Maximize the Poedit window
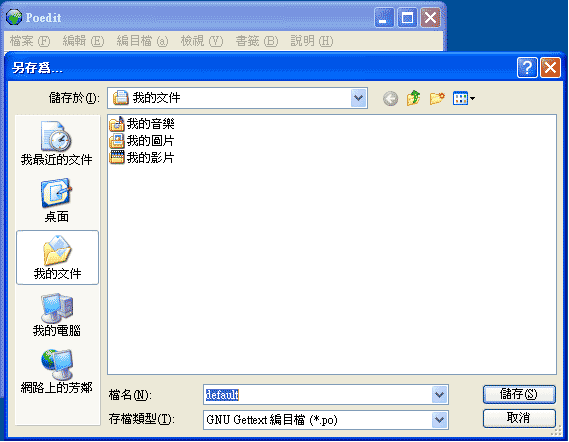569x442 pixels. (407, 17)
